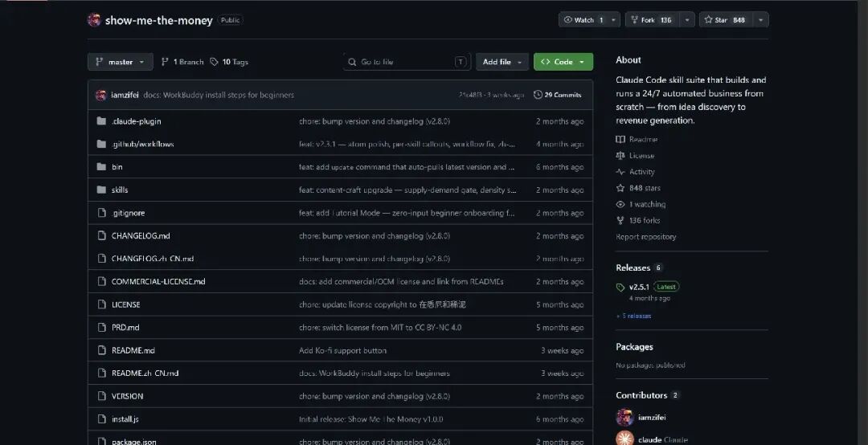Expand the Watch notification options arrow

click(613, 20)
